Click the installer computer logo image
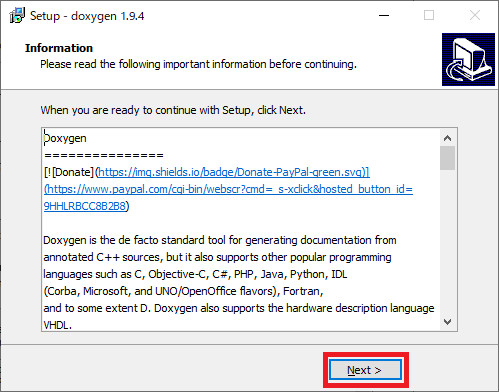 coord(468,59)
